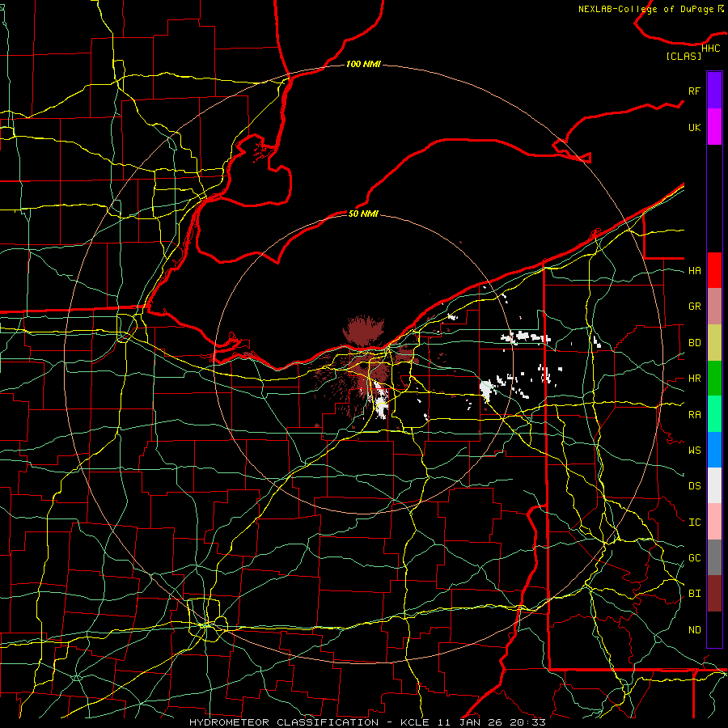
Task: Click the red HA legend swatch
Action: point(714,270)
